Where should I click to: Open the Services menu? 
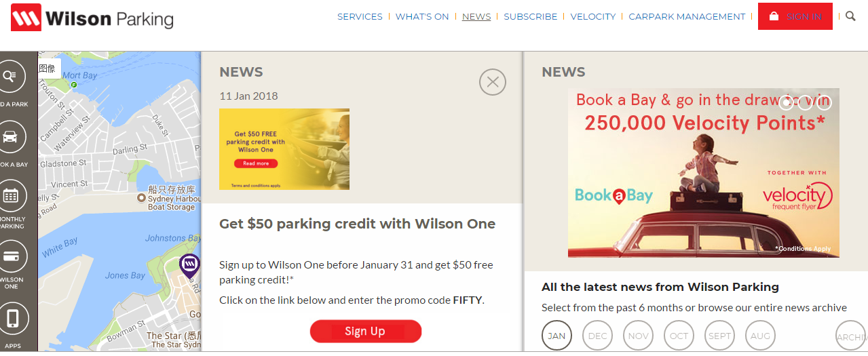pos(360,16)
